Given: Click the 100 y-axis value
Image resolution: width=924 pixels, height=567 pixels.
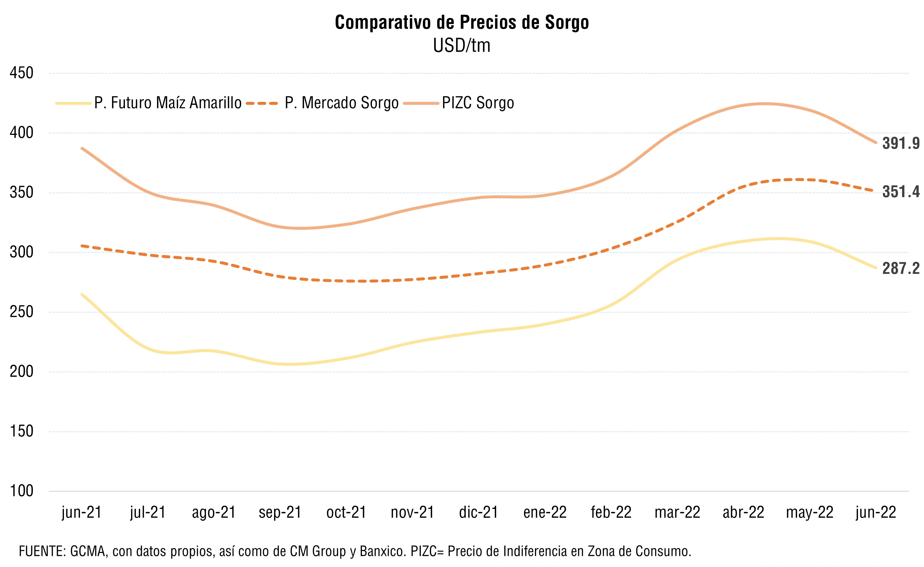Looking at the screenshot, I should [x=22, y=491].
